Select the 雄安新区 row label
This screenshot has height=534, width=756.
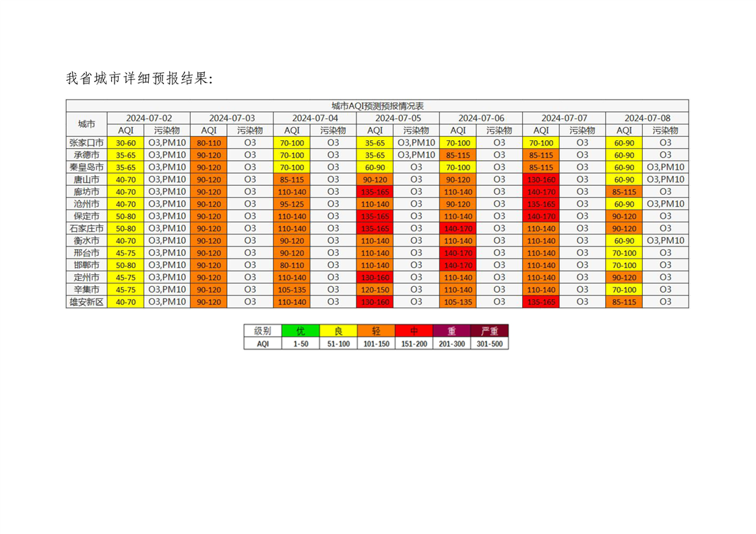[x=86, y=302]
